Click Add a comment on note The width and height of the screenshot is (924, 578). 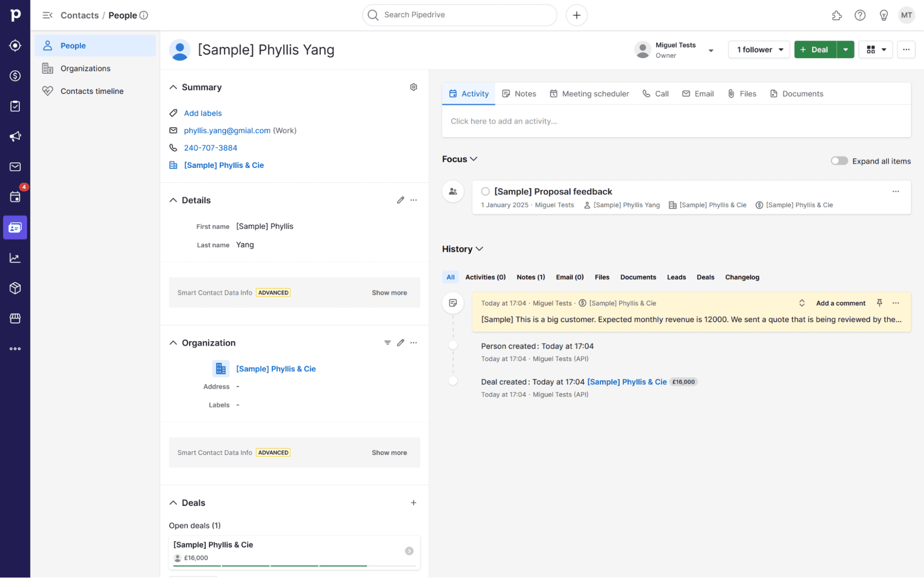(840, 303)
